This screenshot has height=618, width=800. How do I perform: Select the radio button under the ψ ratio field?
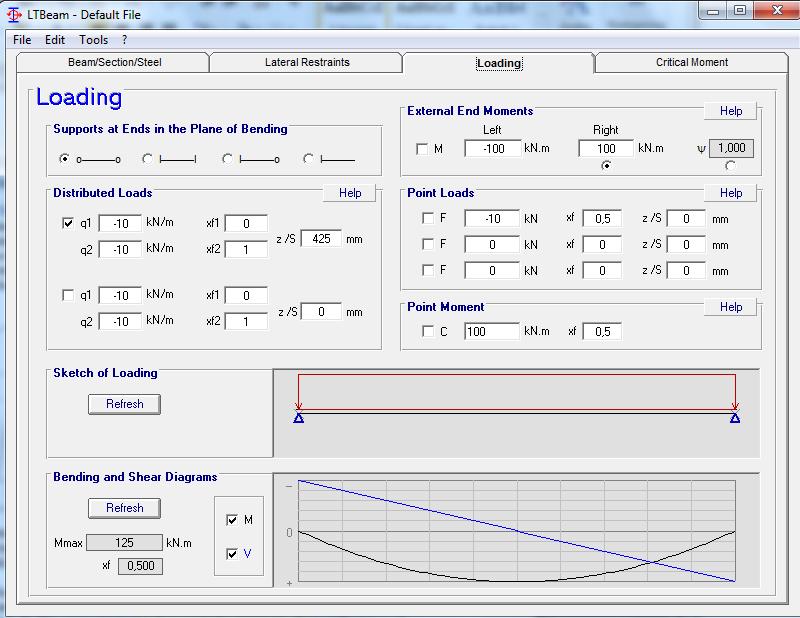[x=731, y=165]
